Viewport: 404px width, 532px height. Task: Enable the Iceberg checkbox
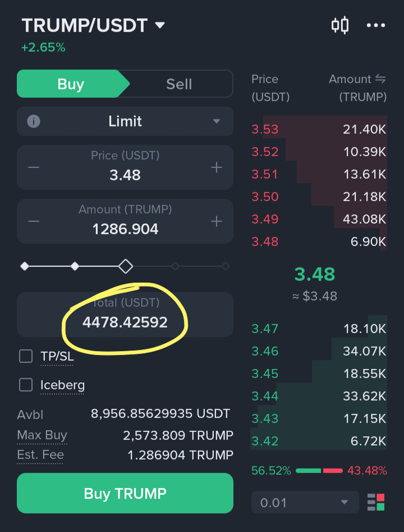(26, 385)
